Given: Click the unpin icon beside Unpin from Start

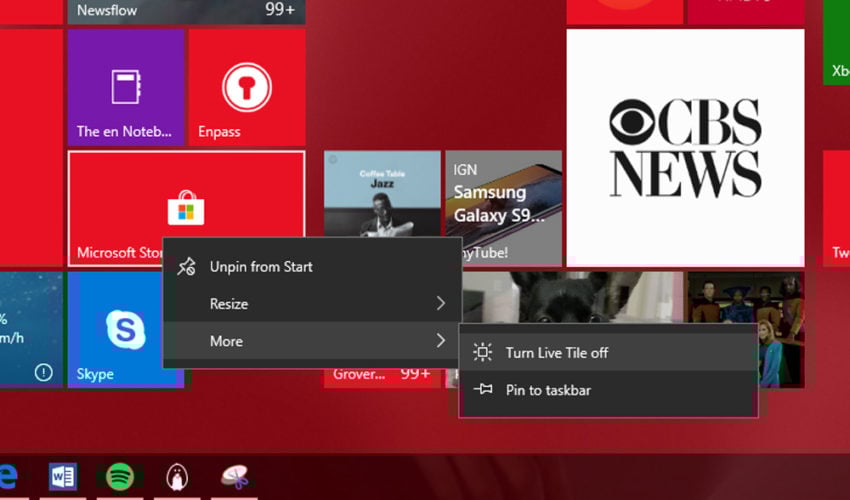Looking at the screenshot, I should 186,266.
